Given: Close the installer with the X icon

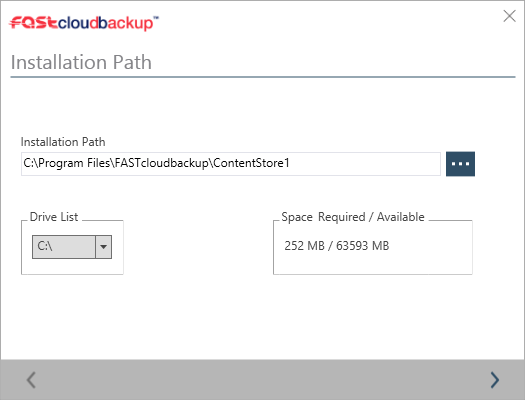Looking at the screenshot, I should pos(509,16).
